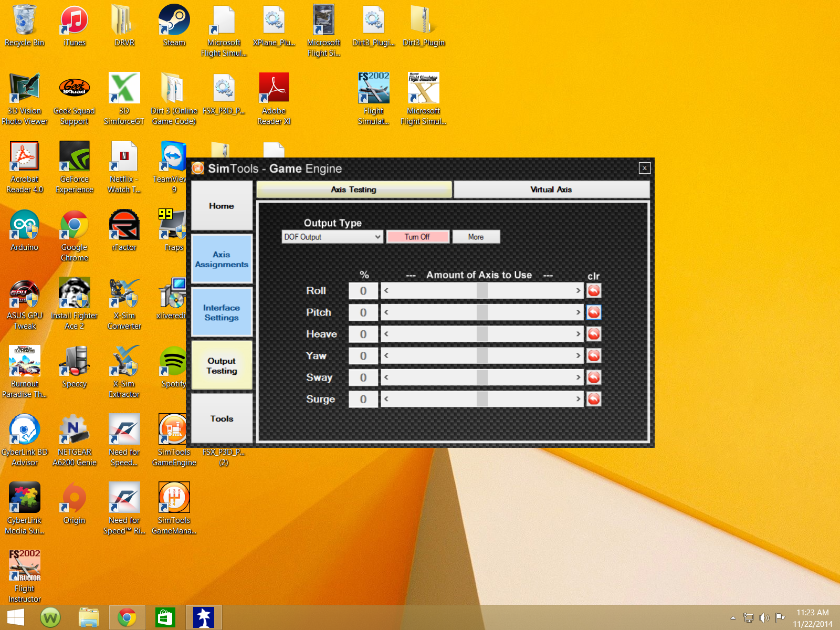Select the SimTools GameManager desktop shortcut

(x=174, y=508)
